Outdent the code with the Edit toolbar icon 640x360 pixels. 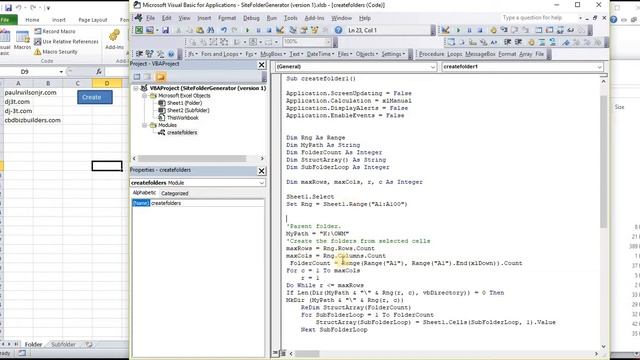pos(518,42)
